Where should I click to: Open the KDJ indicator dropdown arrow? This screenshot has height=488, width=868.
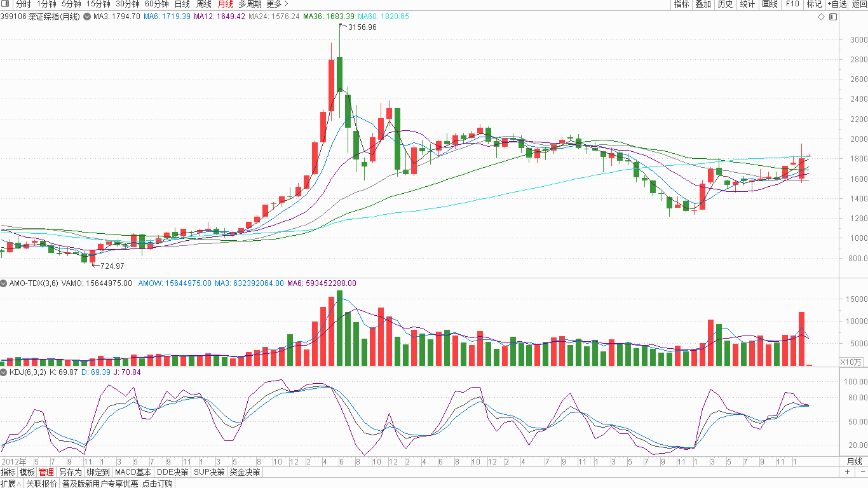4,372
